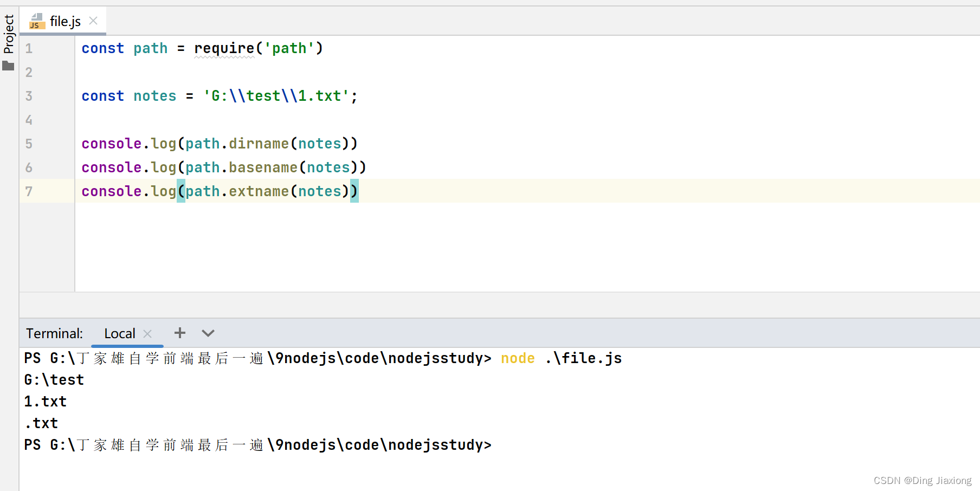The height and width of the screenshot is (491, 980).
Task: Click the folder icon under Project
Action: 8,66
